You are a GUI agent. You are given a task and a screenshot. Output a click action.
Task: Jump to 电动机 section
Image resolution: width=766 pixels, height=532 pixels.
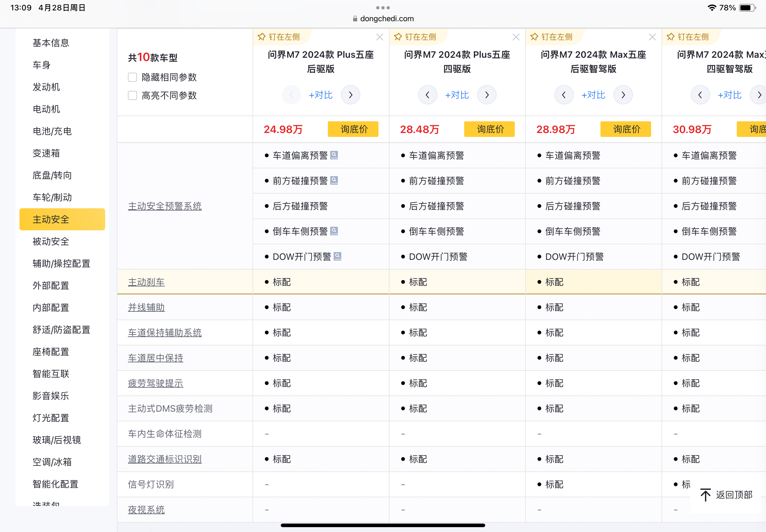tap(46, 109)
